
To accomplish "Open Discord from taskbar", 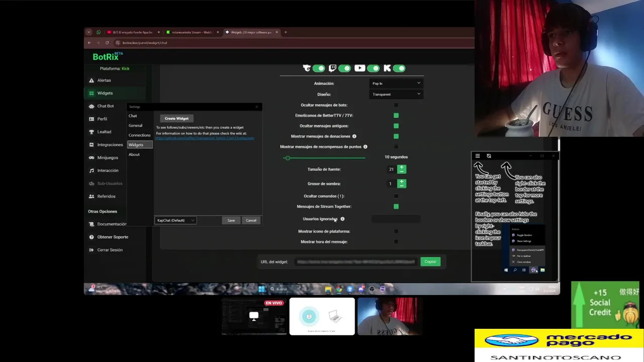I will tap(361, 289).
